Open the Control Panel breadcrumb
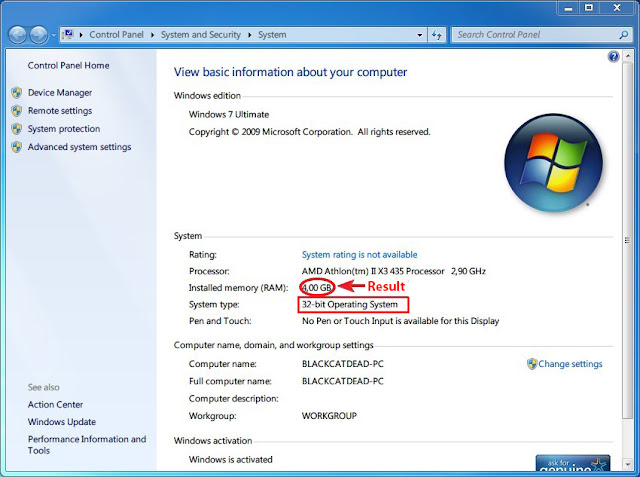Image resolution: width=640 pixels, height=477 pixels. pyautogui.click(x=116, y=35)
